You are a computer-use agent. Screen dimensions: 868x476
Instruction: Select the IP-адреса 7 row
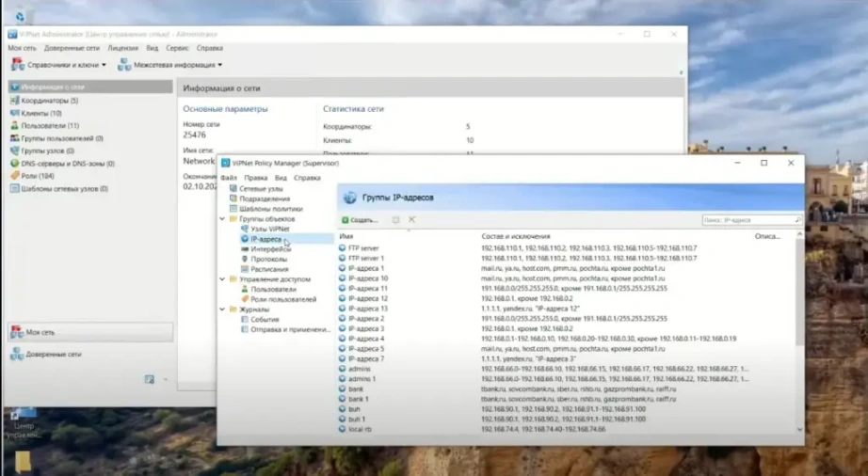568,358
